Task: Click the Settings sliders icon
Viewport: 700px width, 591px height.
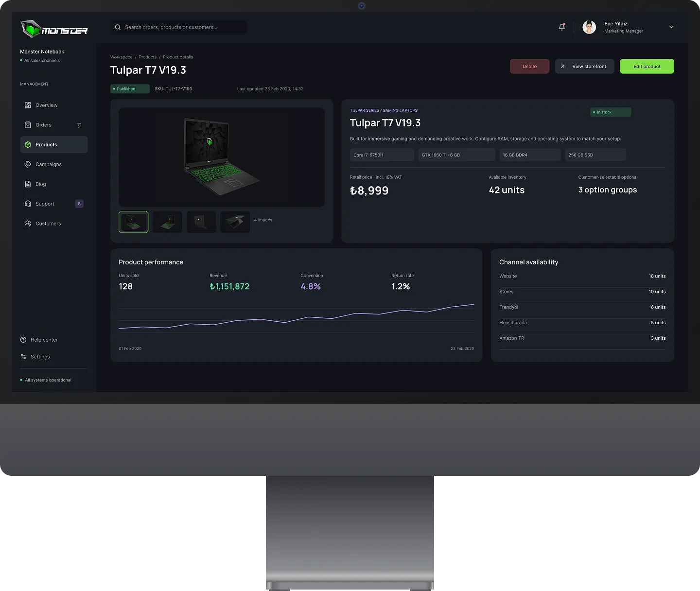Action: pyautogui.click(x=23, y=357)
